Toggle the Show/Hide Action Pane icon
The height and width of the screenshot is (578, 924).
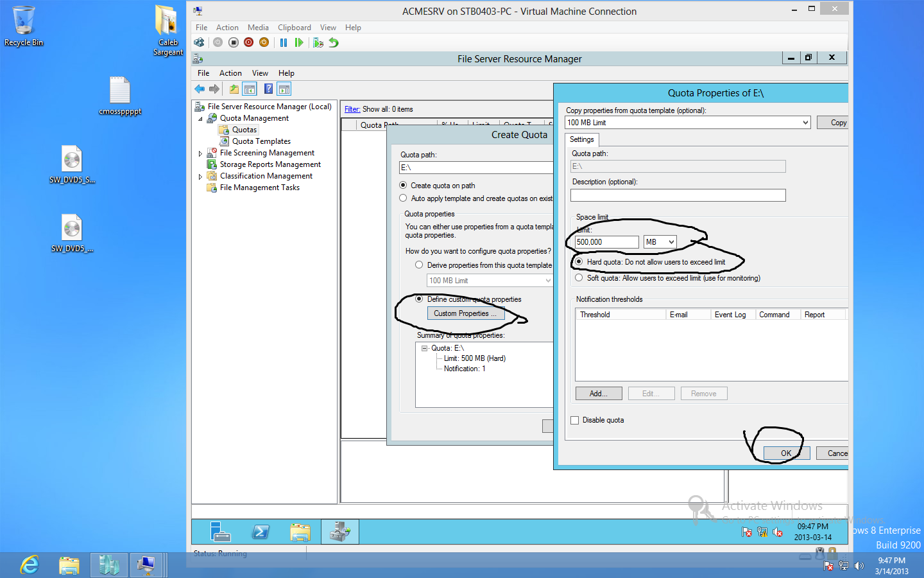284,89
